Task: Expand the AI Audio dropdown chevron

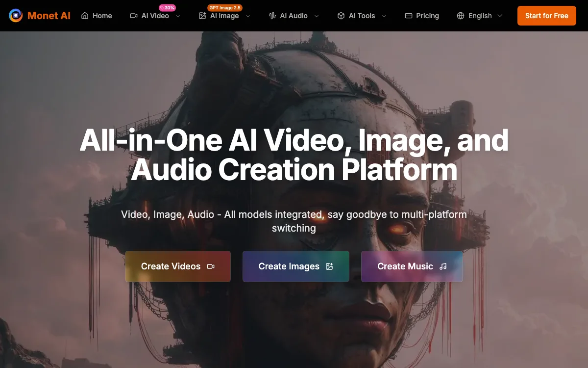Action: [317, 16]
